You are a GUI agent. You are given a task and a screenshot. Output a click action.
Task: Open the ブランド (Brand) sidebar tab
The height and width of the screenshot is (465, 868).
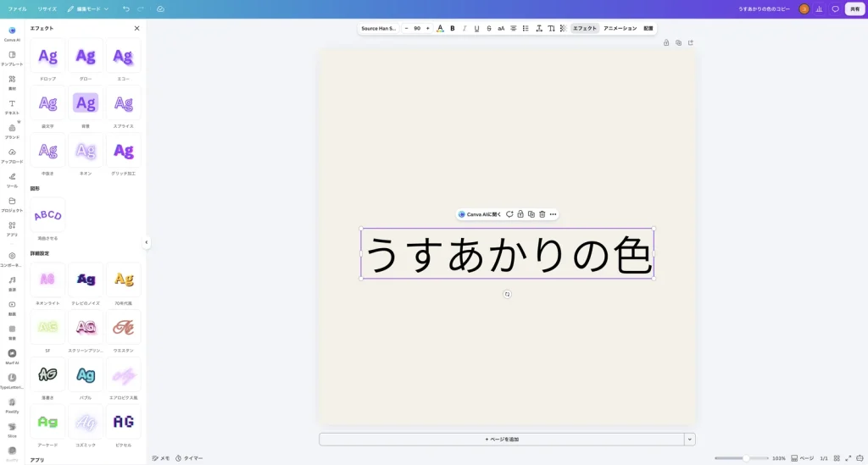point(12,130)
